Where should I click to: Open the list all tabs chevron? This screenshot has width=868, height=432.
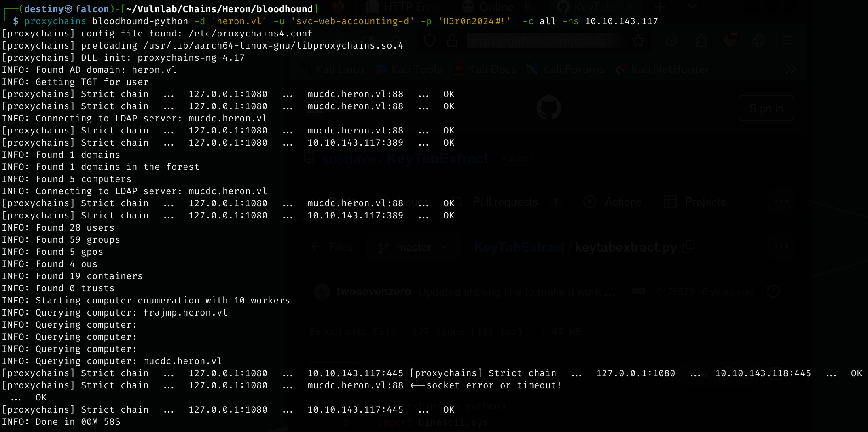(692, 7)
